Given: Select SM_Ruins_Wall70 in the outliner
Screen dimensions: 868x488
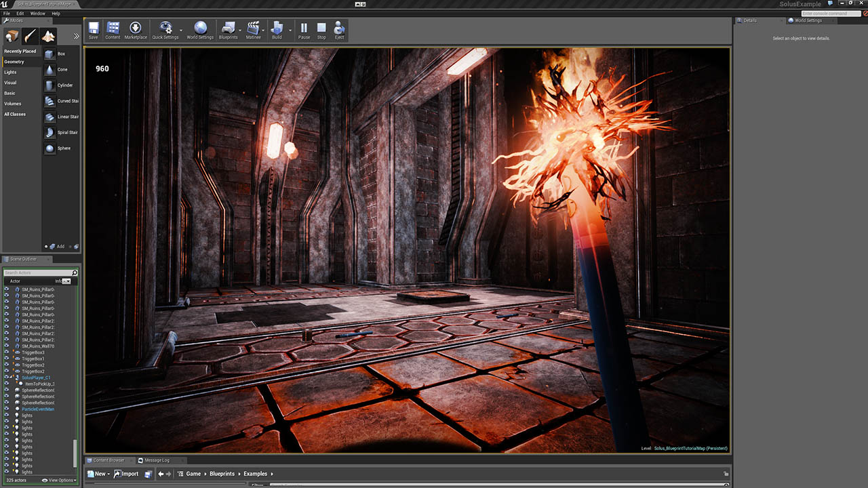Looking at the screenshot, I should [x=38, y=346].
